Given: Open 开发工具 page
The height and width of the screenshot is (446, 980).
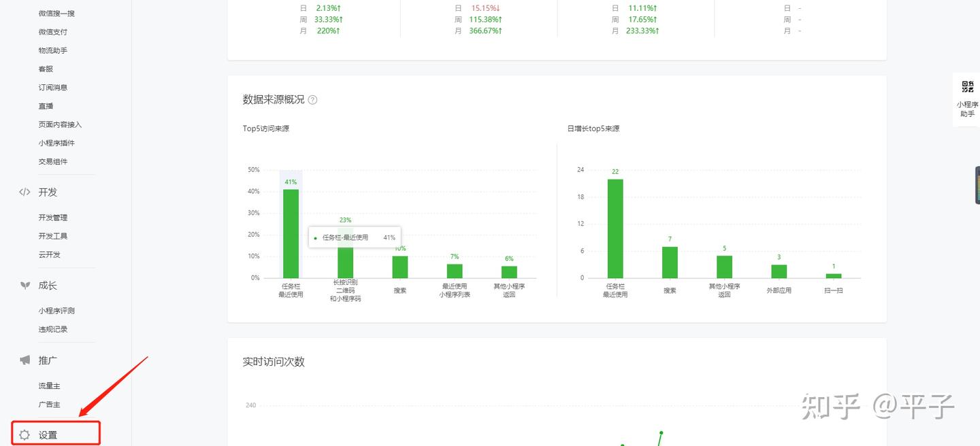Looking at the screenshot, I should pos(53,236).
